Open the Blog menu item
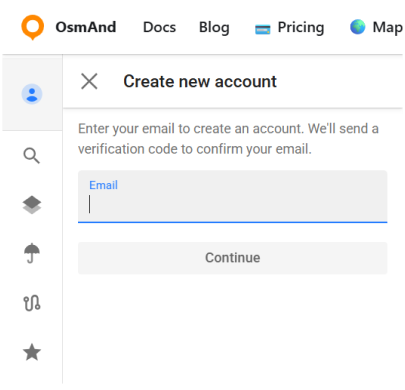This screenshot has height=390, width=405. coord(214,28)
